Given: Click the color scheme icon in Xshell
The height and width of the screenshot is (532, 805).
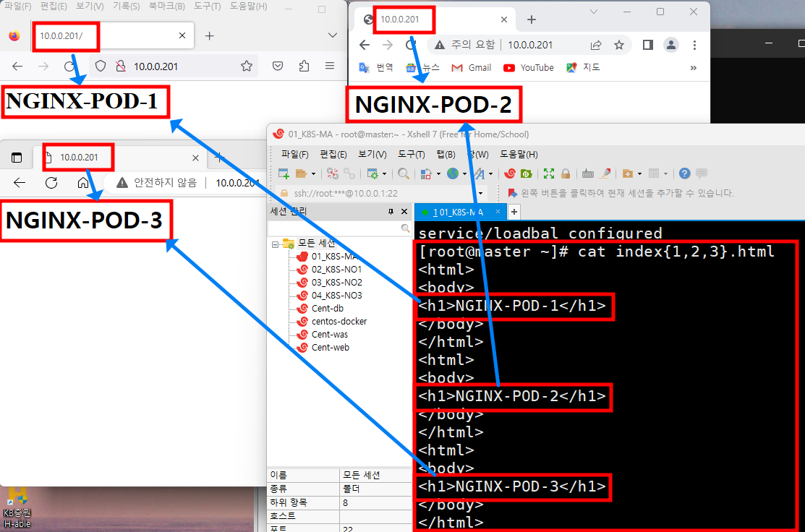Looking at the screenshot, I should [x=426, y=174].
